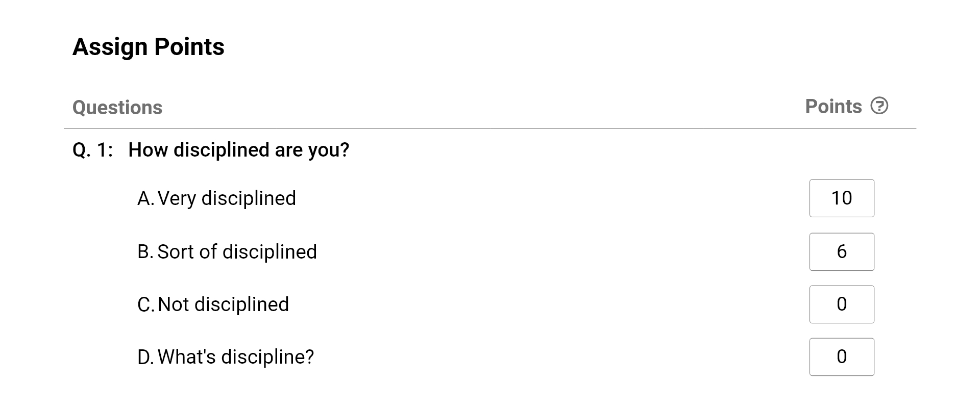Click question 'How disciplined are you?'
Image resolution: width=980 pixels, height=408 pixels.
239,150
